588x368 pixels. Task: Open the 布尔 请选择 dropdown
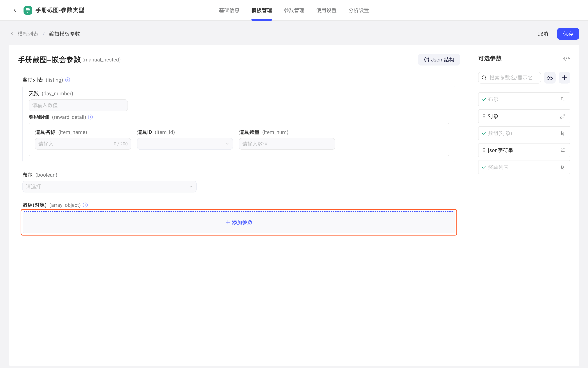[109, 186]
